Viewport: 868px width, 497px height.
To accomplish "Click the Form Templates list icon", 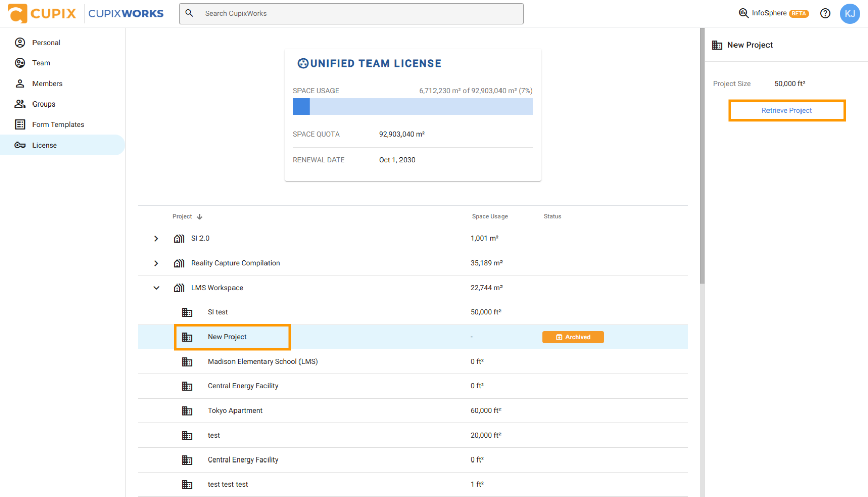I will [x=20, y=124].
